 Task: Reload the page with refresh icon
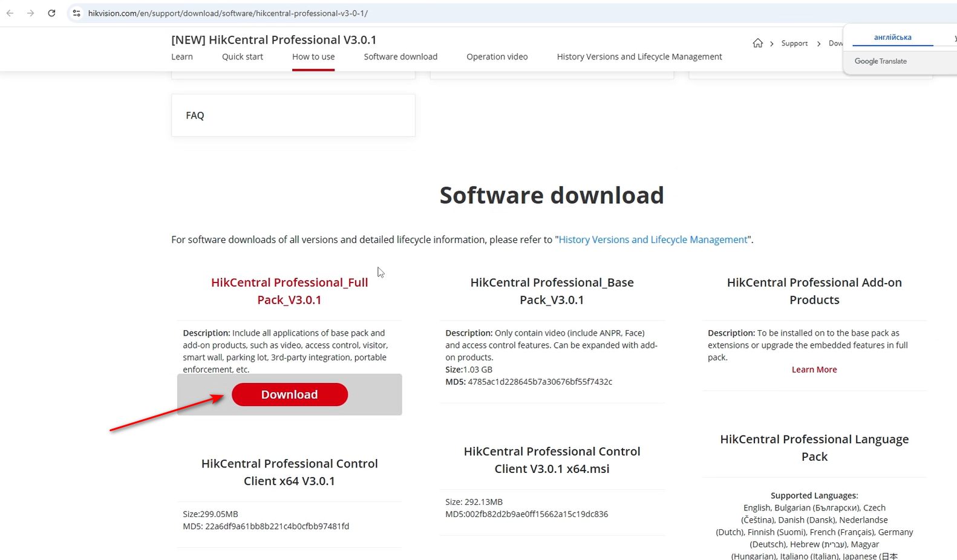[x=51, y=13]
